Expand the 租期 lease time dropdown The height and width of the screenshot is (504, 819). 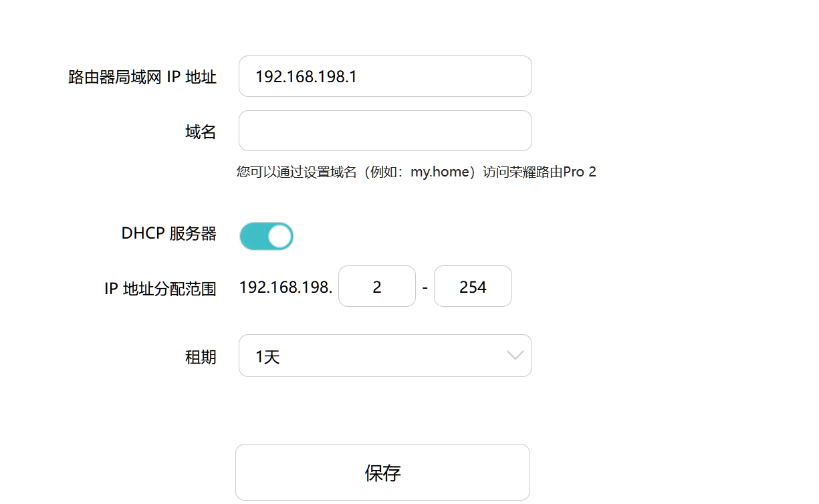pyautogui.click(x=384, y=356)
